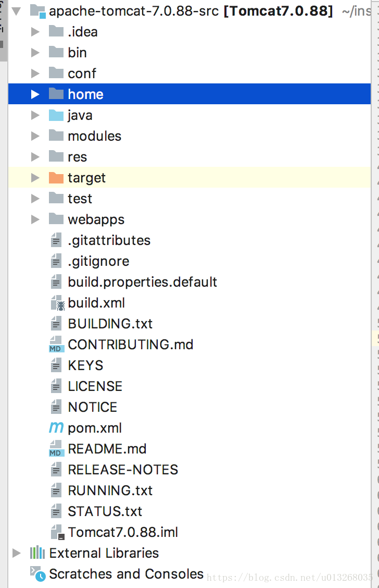The width and height of the screenshot is (379, 588).
Task: Expand the conf folder arrow
Action: click(x=35, y=73)
